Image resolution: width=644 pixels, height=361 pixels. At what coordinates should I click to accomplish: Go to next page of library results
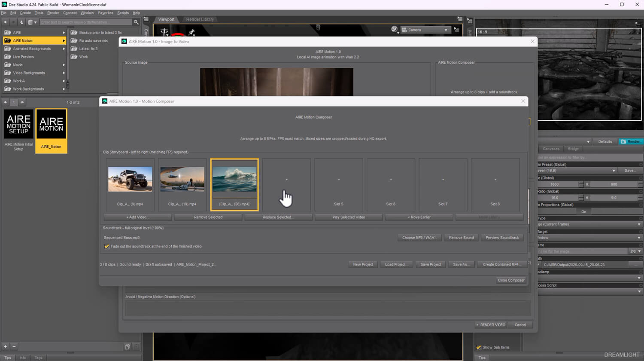click(x=22, y=102)
